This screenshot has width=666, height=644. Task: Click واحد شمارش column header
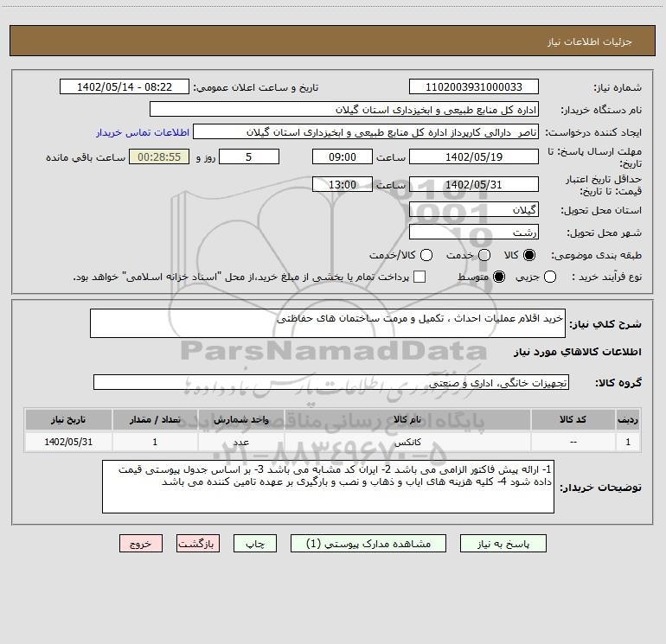[240, 419]
